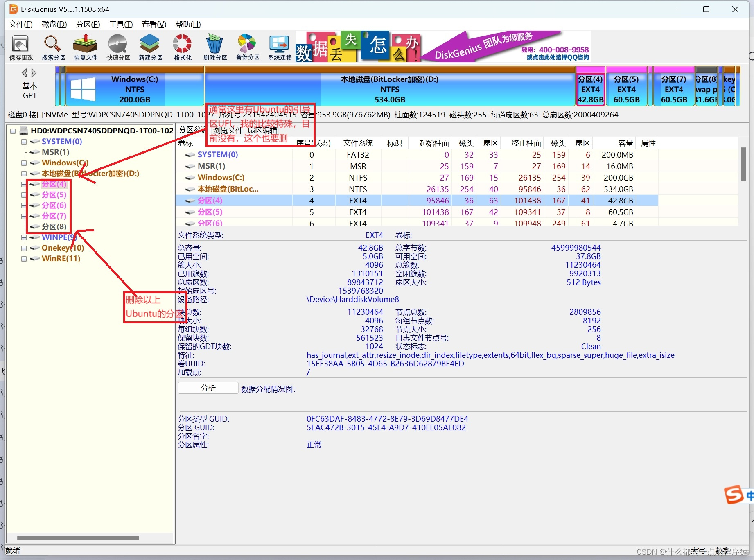This screenshot has width=754, height=560.
Task: Open the Help (帮助) menu
Action: [x=188, y=25]
